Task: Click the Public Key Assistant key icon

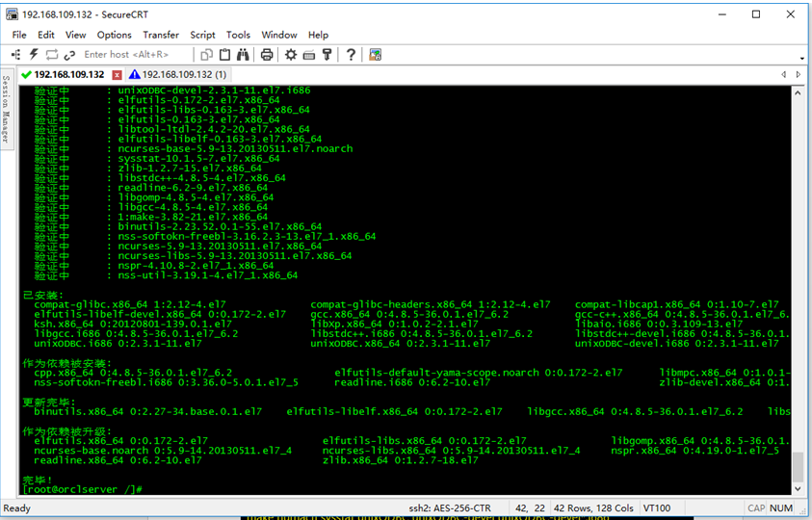Action: [327, 54]
